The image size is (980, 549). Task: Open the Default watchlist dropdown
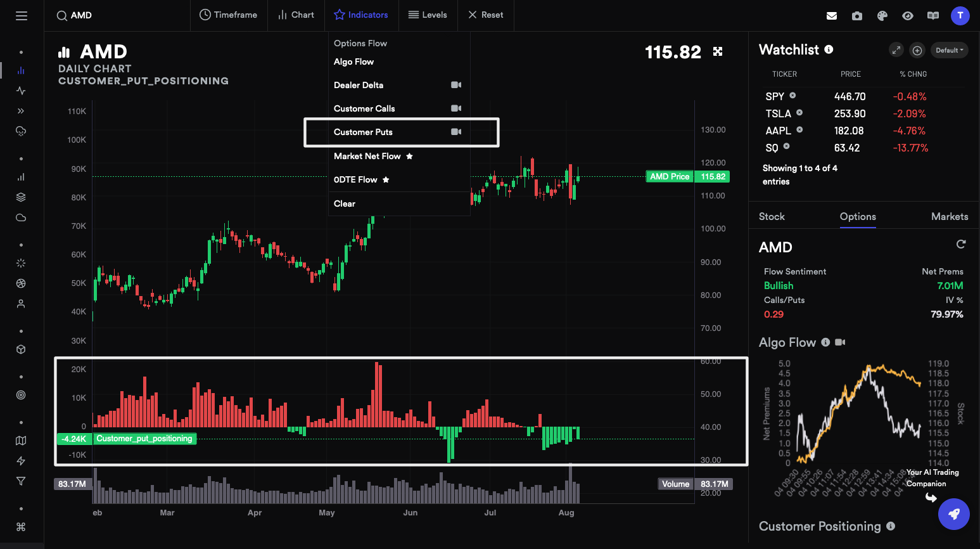950,50
